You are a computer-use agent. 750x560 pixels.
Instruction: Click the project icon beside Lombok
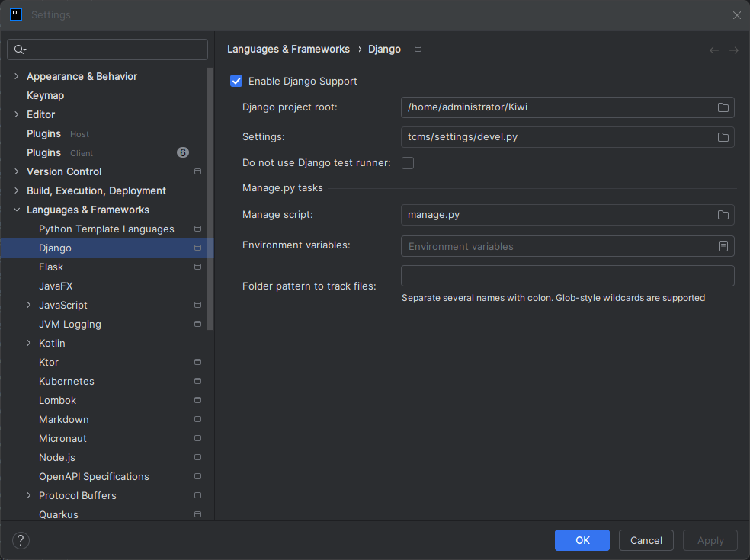(x=197, y=400)
